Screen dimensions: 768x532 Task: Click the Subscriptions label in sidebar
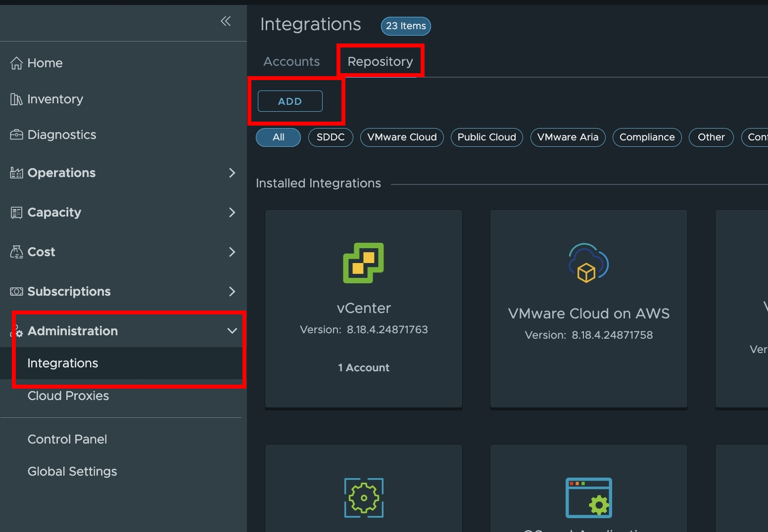click(69, 292)
